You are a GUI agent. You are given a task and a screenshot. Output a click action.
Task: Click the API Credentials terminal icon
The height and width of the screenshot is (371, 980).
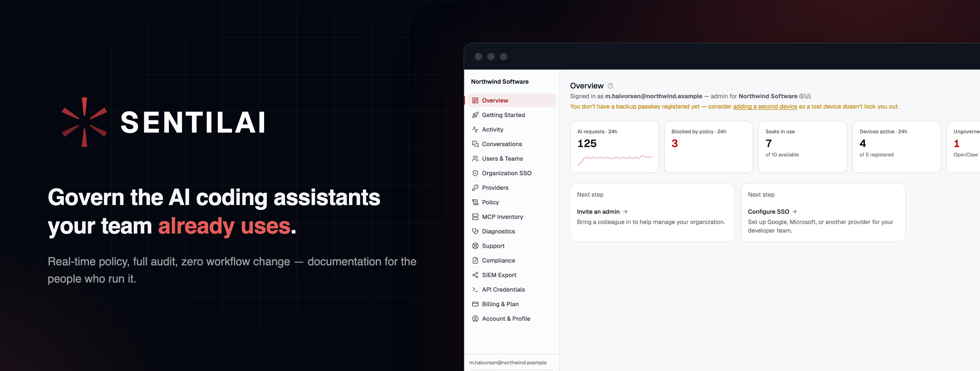click(475, 290)
